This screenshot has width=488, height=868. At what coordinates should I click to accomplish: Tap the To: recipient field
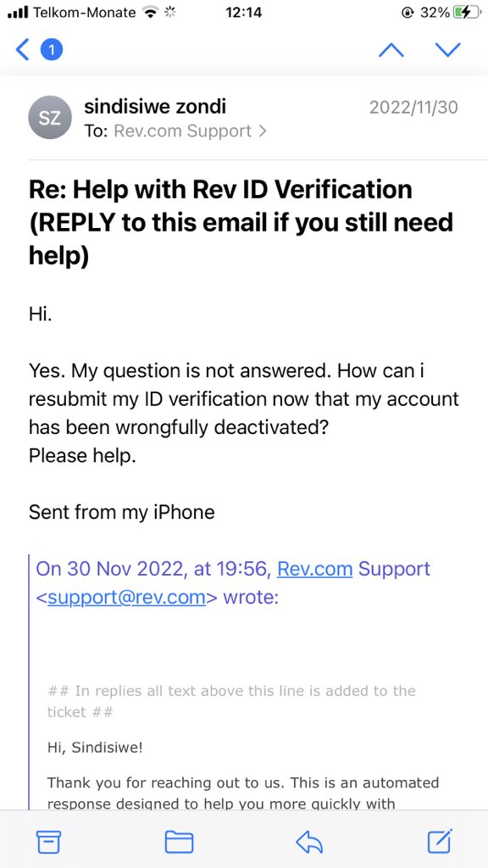coord(175,131)
